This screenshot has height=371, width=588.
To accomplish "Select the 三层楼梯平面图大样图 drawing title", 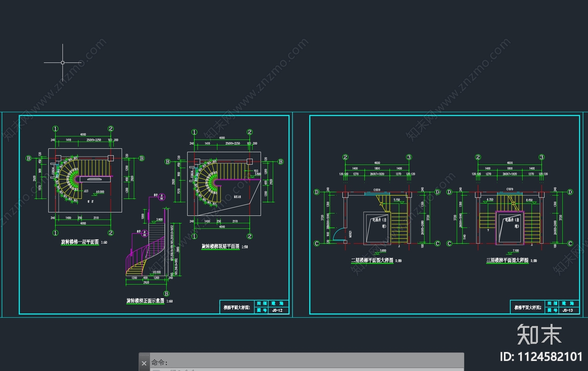I will tap(508, 260).
